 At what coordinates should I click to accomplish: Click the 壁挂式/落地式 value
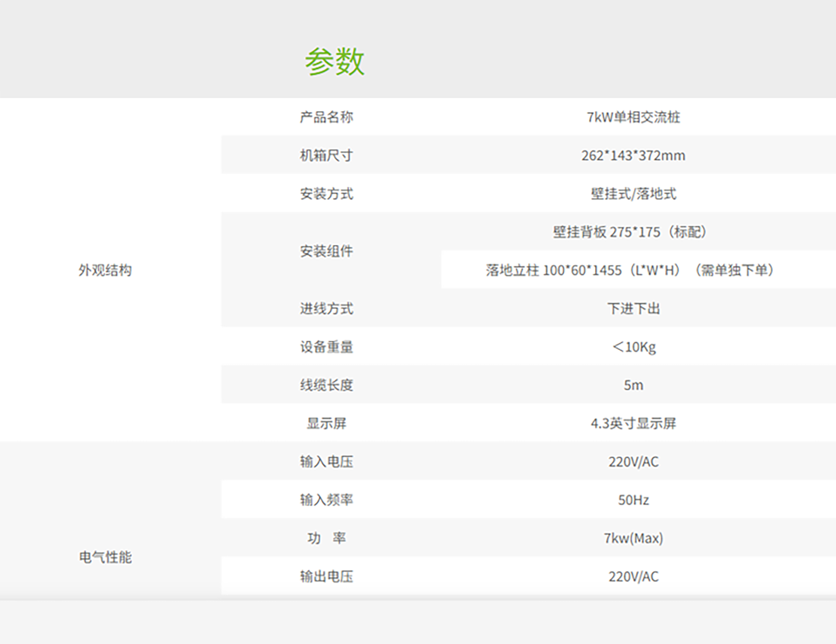[633, 193]
